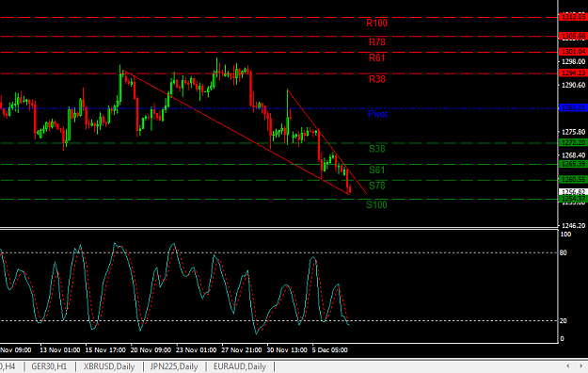Image resolution: width=588 pixels, height=373 pixels.
Task: Click the 1246.20 price scale value
Action: tap(573, 225)
